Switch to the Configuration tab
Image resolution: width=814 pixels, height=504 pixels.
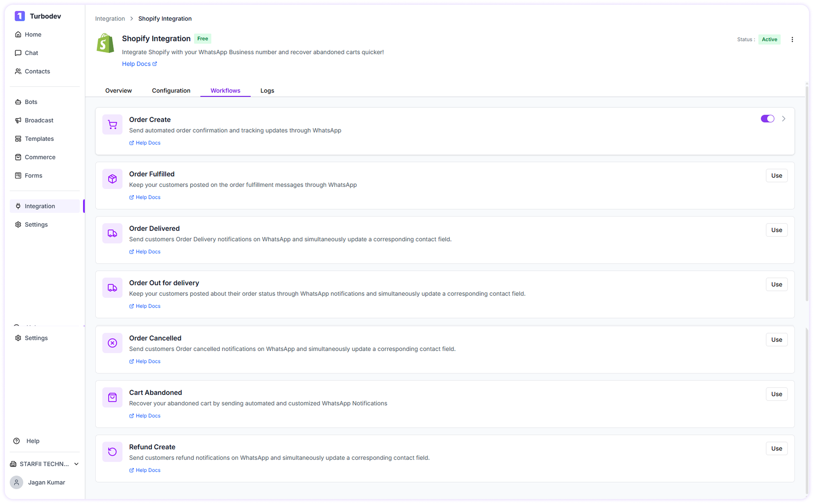[x=171, y=90]
